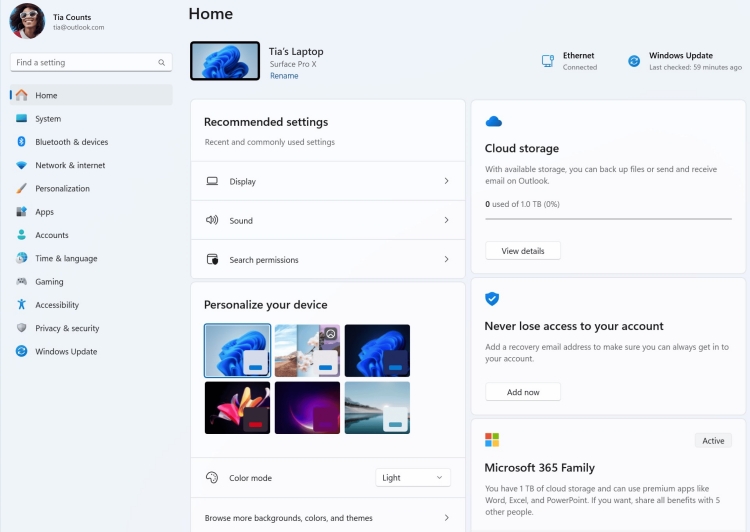Viewport: 750px width, 532px height.
Task: Click the Network wifi icon
Action: pyautogui.click(x=22, y=165)
